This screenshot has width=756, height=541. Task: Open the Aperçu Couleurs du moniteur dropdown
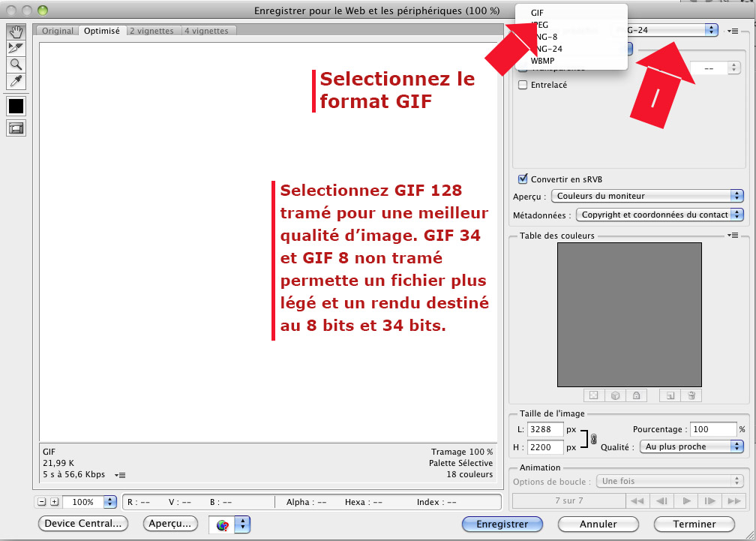[x=646, y=196]
